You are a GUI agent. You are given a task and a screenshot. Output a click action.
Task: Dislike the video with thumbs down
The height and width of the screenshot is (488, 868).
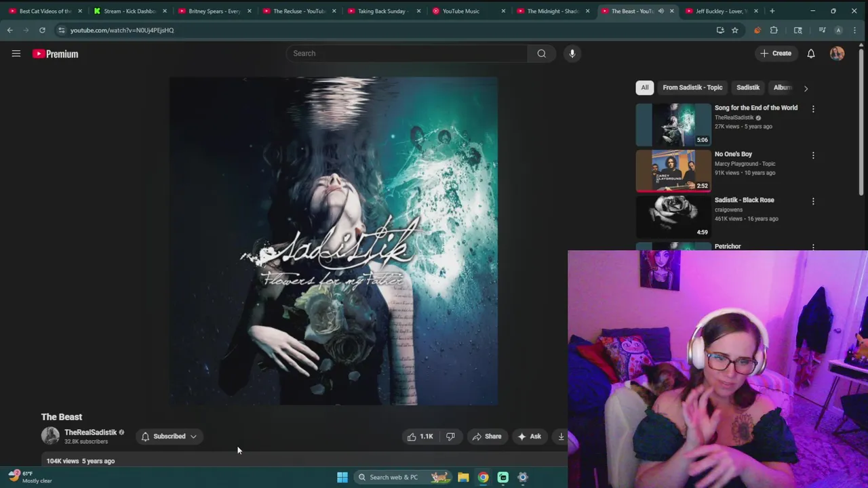click(x=450, y=436)
